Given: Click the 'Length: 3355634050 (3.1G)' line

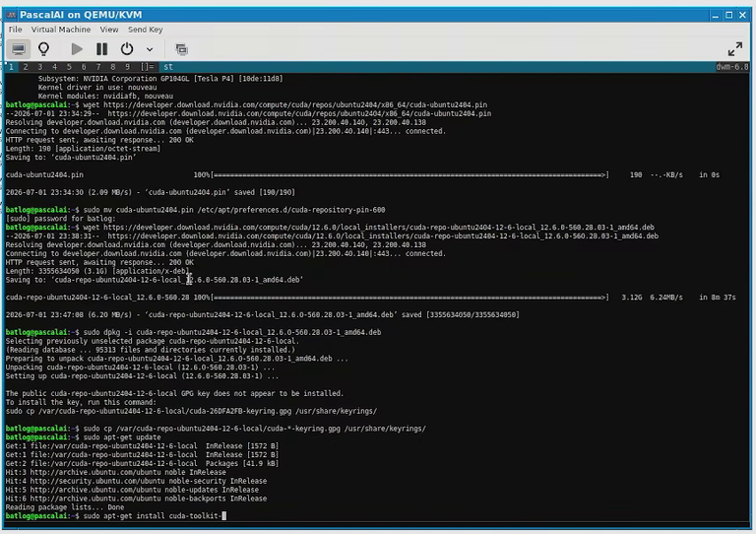Looking at the screenshot, I should click(97, 271).
